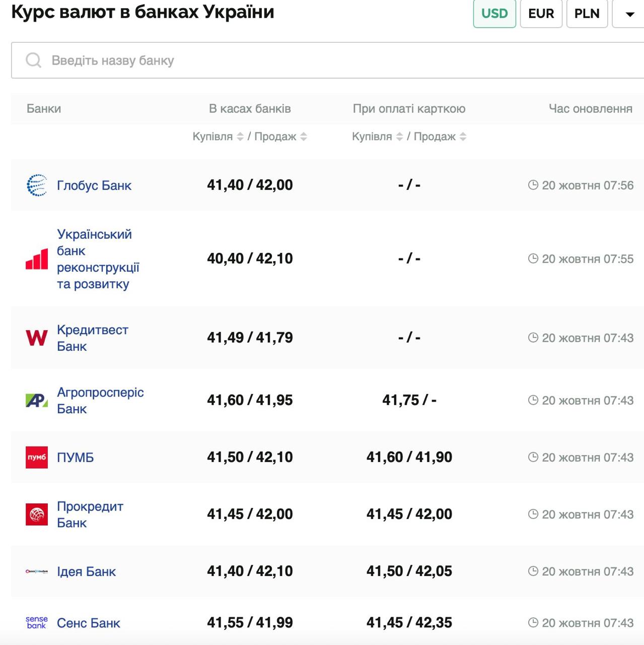
Task: Sort by cash desk Продаж rate
Action: coord(304,137)
